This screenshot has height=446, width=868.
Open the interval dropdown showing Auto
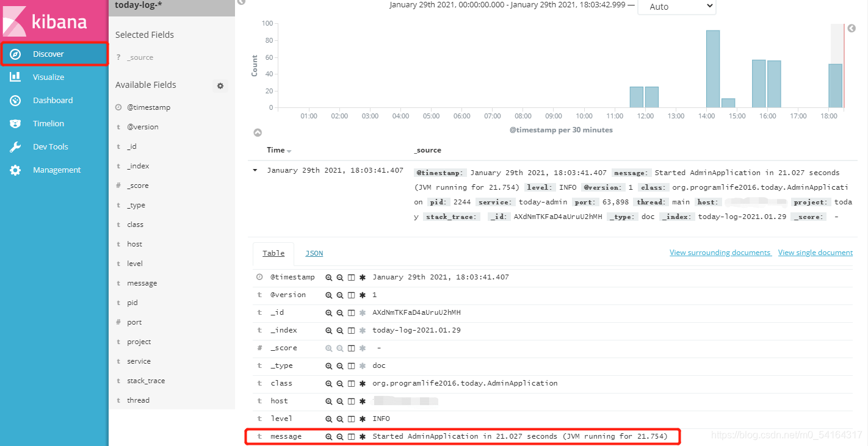tap(676, 7)
